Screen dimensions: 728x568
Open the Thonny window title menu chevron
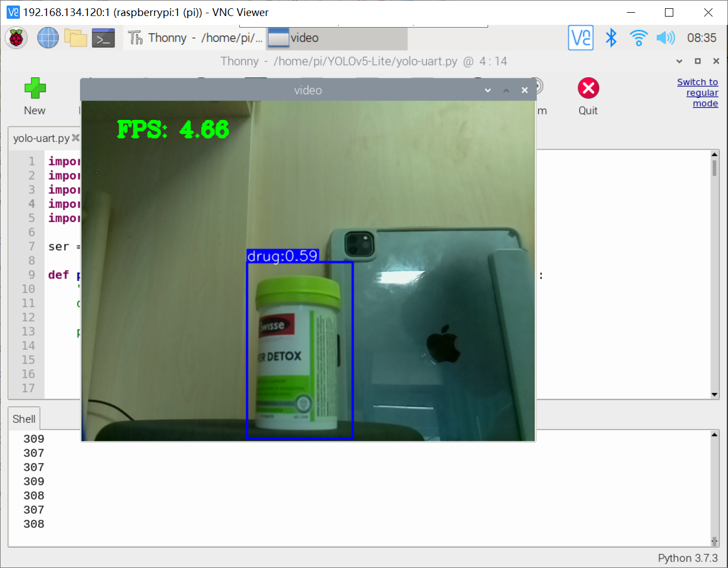(679, 61)
